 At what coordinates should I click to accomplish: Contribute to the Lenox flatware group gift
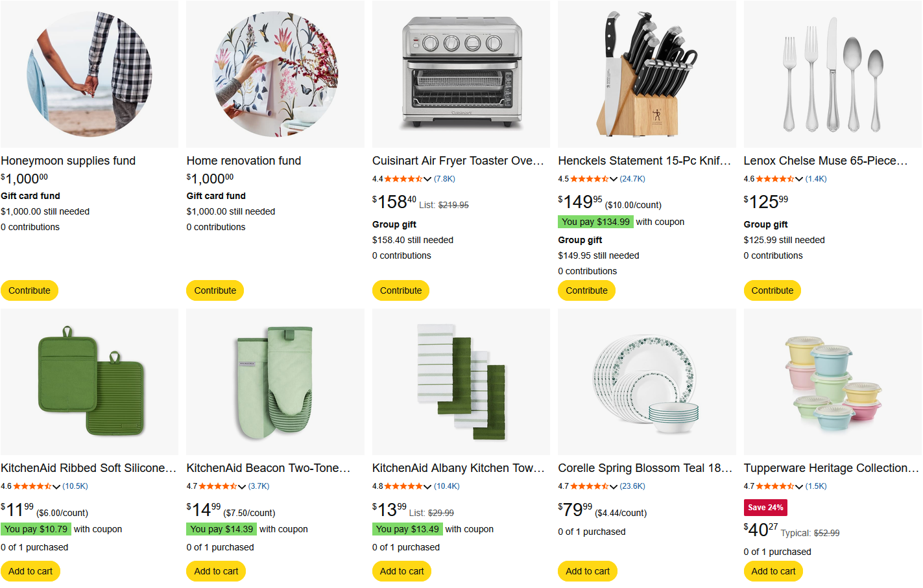tap(772, 290)
